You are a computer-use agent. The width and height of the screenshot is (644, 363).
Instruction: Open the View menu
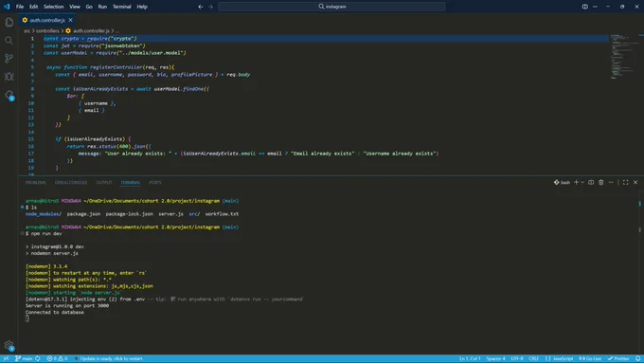(x=74, y=7)
